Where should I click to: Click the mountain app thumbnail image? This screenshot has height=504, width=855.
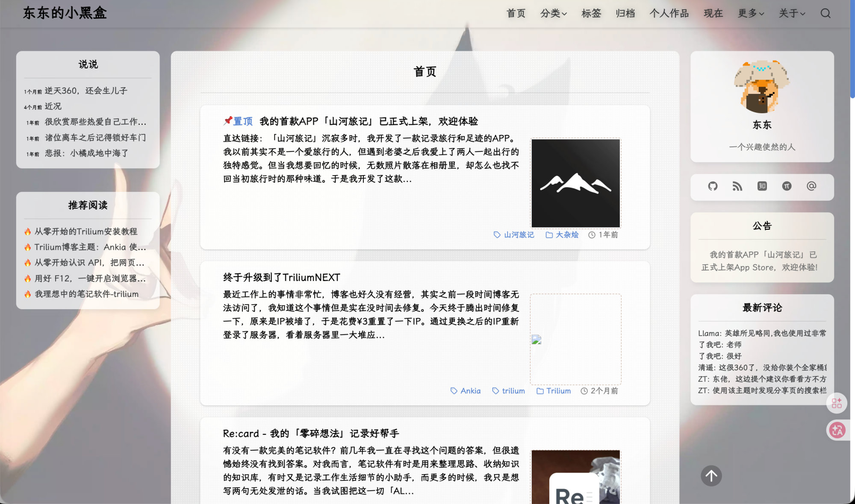(575, 183)
